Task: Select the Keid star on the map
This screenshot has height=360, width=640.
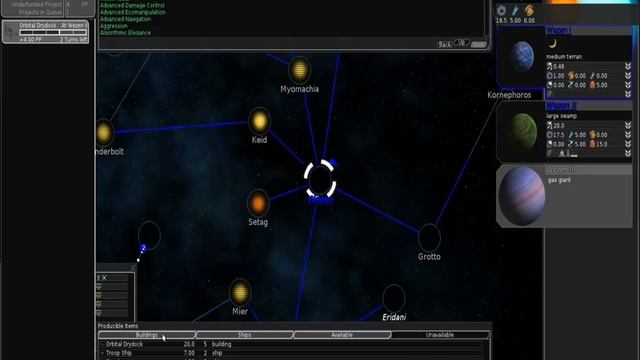Action: click(260, 121)
